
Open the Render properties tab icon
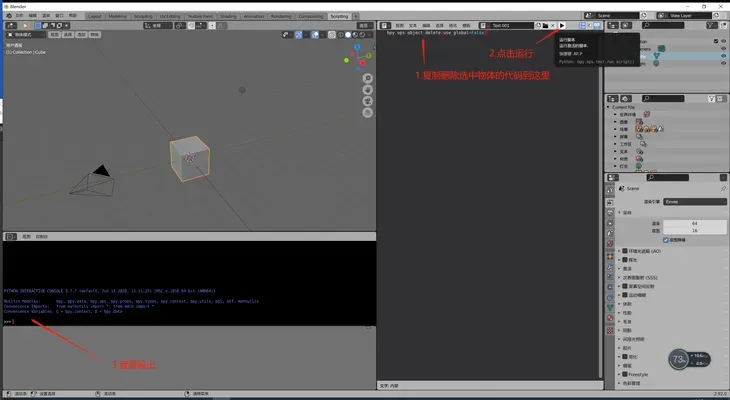tap(610, 202)
